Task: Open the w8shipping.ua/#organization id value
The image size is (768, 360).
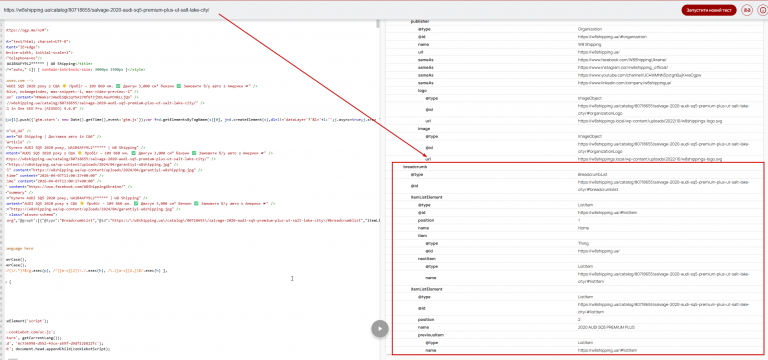Action: click(x=612, y=37)
